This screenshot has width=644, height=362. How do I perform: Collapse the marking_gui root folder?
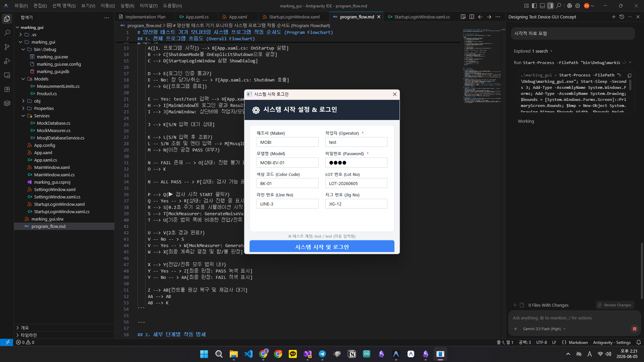(x=17, y=27)
